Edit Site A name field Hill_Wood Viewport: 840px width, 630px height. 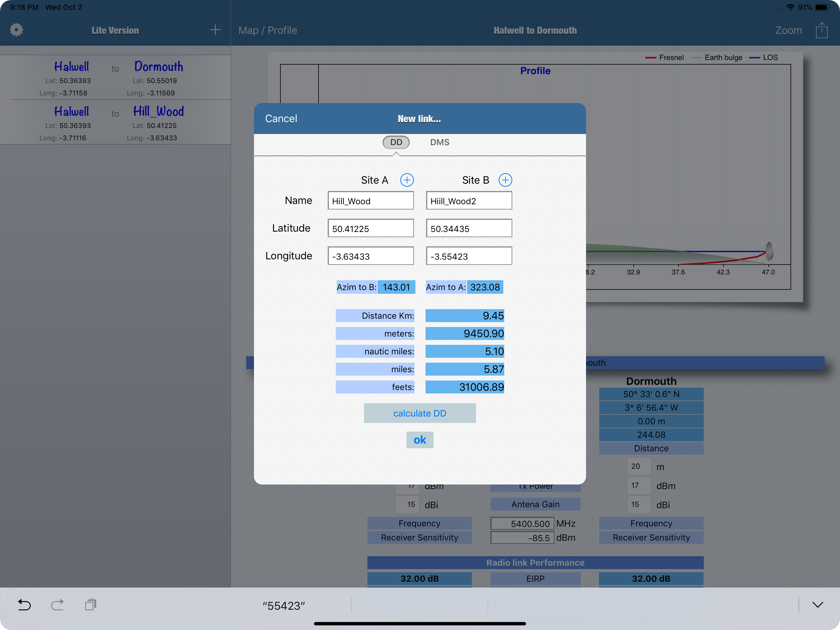370,201
